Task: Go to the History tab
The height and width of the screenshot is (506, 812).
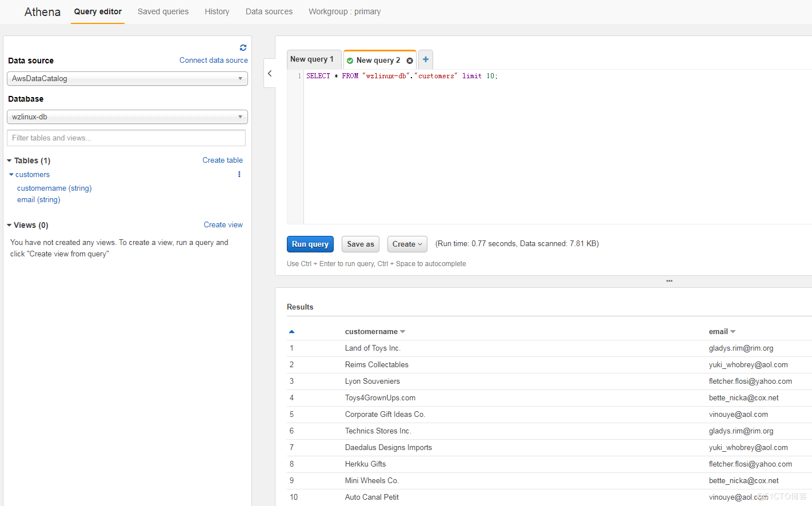Action: coord(217,11)
